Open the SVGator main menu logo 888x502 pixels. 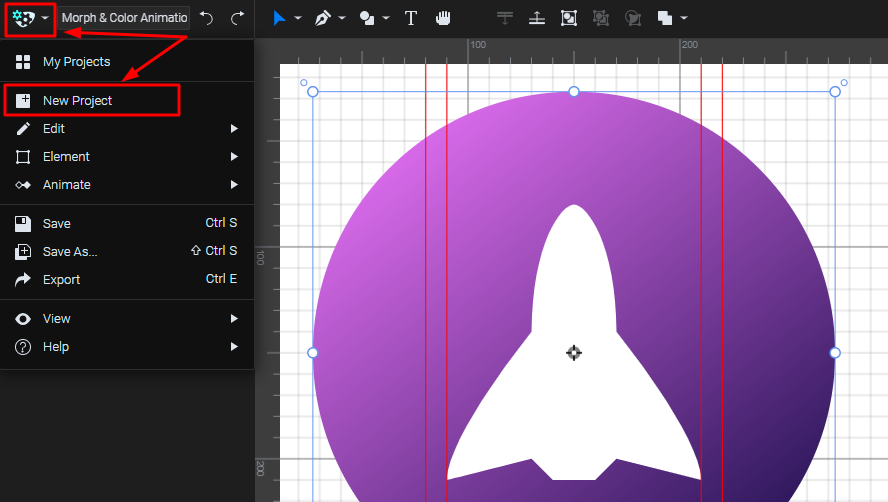(x=23, y=18)
